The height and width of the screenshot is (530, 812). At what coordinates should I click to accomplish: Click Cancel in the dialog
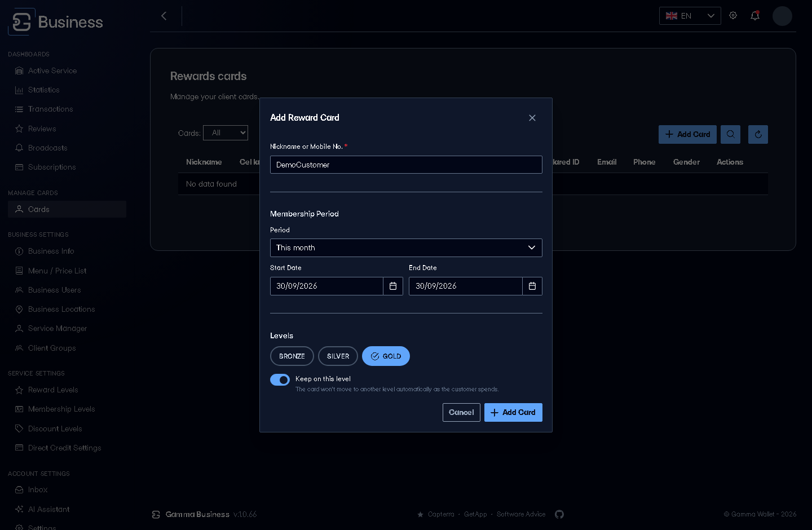tap(461, 413)
